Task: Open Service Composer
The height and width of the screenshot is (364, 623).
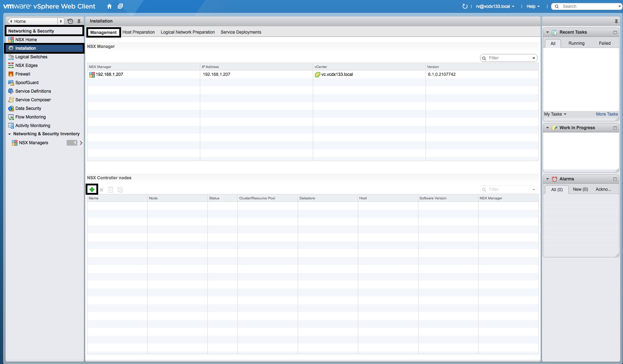Action: pyautogui.click(x=33, y=100)
